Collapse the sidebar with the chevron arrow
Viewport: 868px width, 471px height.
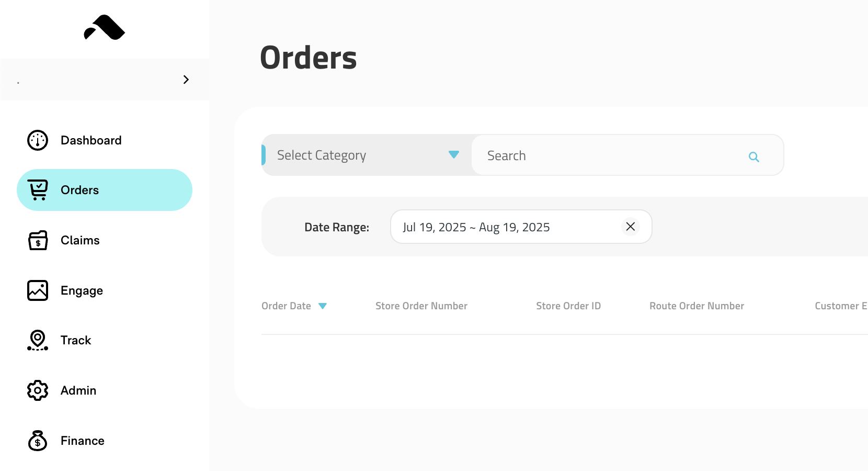(x=186, y=79)
